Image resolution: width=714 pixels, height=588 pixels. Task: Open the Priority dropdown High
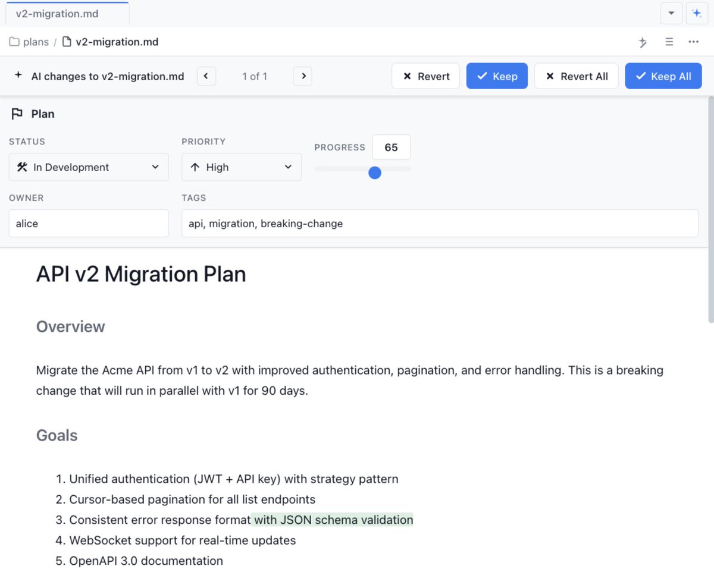coord(242,167)
